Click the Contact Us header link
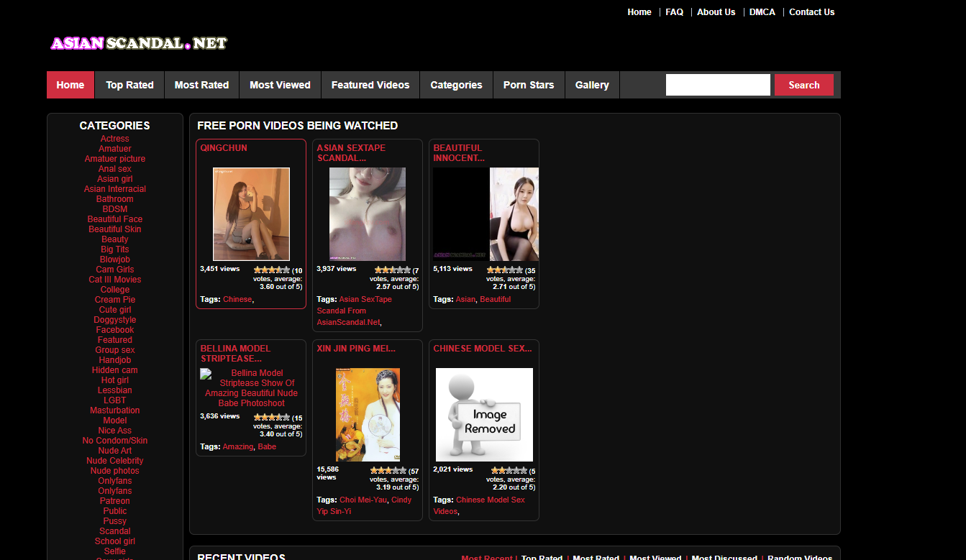966x560 pixels. point(811,12)
